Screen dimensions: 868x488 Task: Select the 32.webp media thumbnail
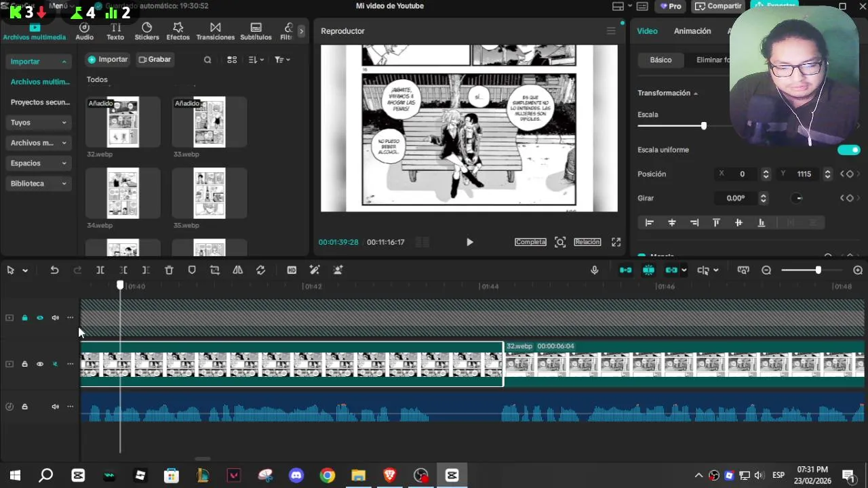coord(123,122)
